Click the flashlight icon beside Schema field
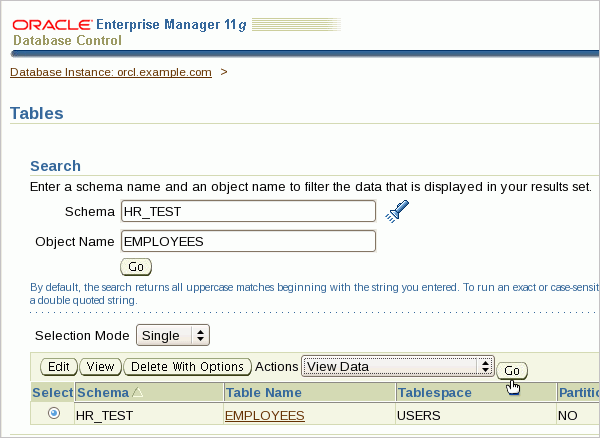The width and height of the screenshot is (600, 438). [x=398, y=211]
